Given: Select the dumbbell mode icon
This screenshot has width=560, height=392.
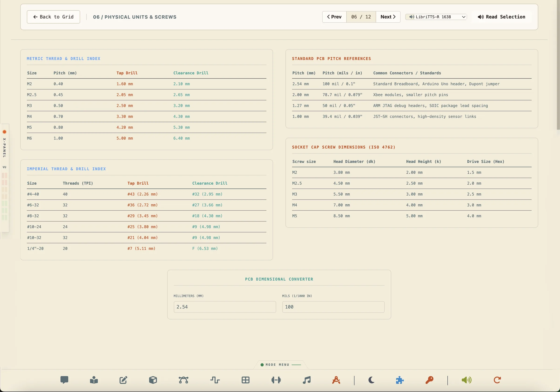Looking at the screenshot, I should tap(276, 380).
